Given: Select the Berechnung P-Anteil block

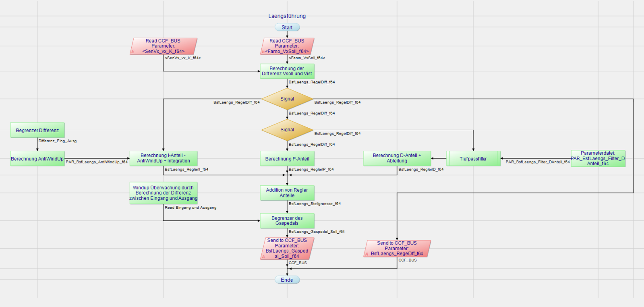Looking at the screenshot, I should pos(287,159).
